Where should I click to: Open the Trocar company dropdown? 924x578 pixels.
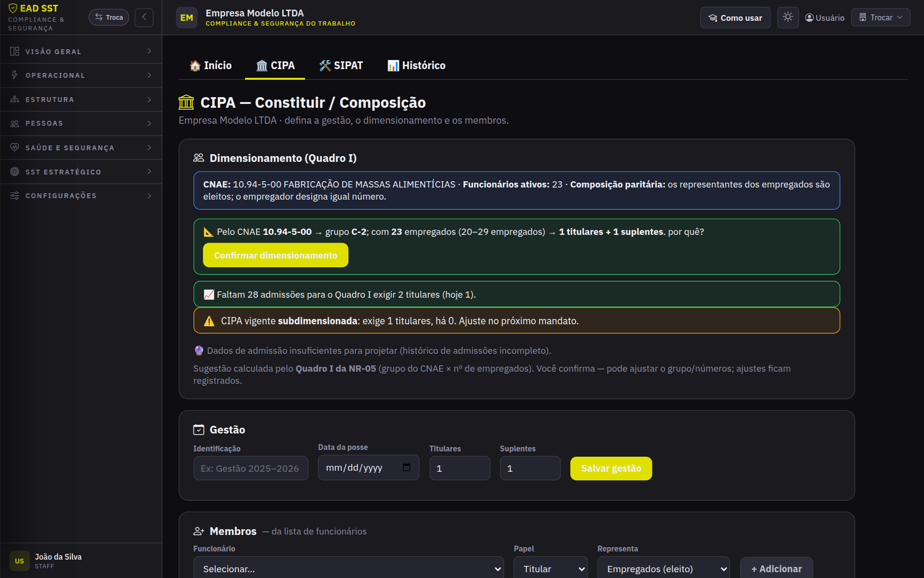coord(881,17)
